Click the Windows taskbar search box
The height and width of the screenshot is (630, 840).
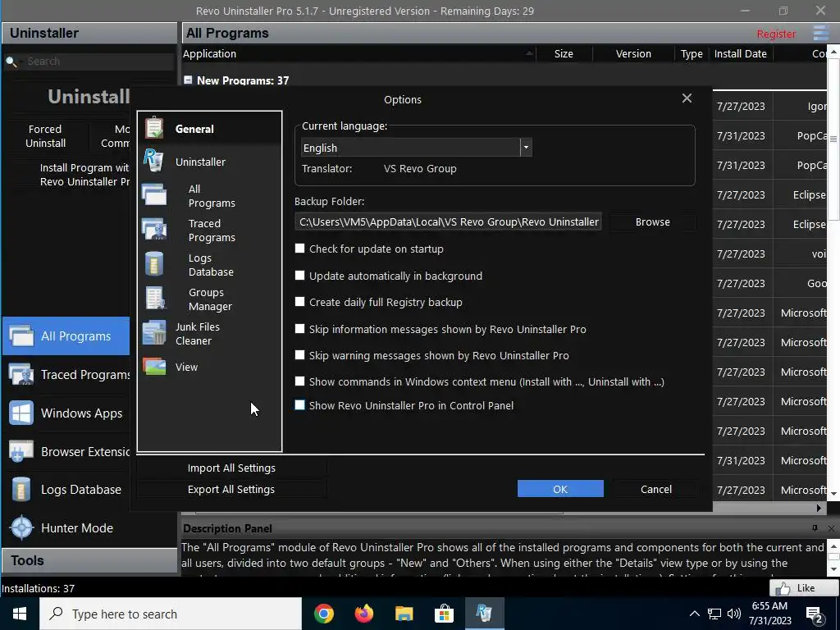[171, 614]
